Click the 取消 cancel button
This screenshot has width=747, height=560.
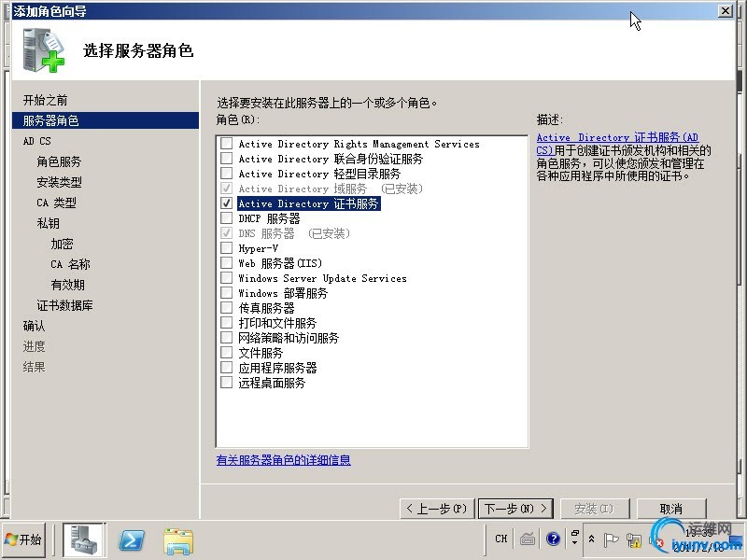pos(670,509)
